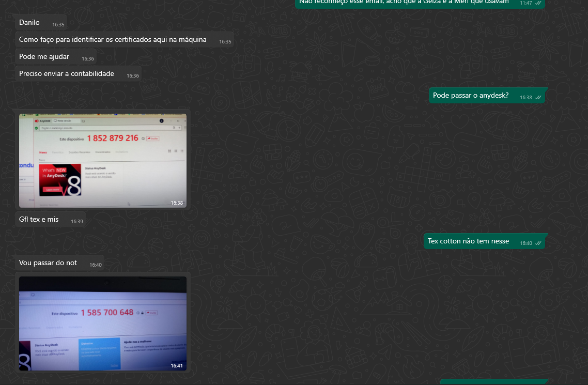Select message 'Como faço para identificar os certificados'
Image resolution: width=588 pixels, height=385 pixels.
(125, 40)
